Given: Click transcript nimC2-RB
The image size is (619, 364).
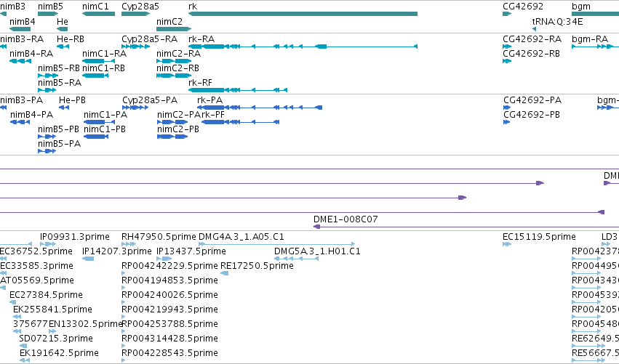Looking at the screenshot, I should click(177, 68).
